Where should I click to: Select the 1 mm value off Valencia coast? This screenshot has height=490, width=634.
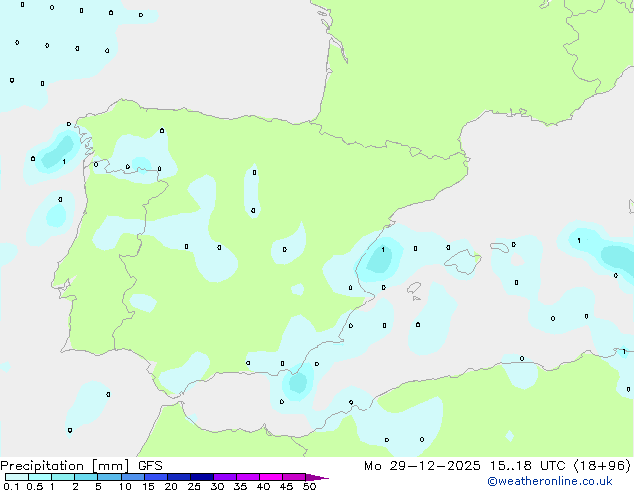click(383, 249)
